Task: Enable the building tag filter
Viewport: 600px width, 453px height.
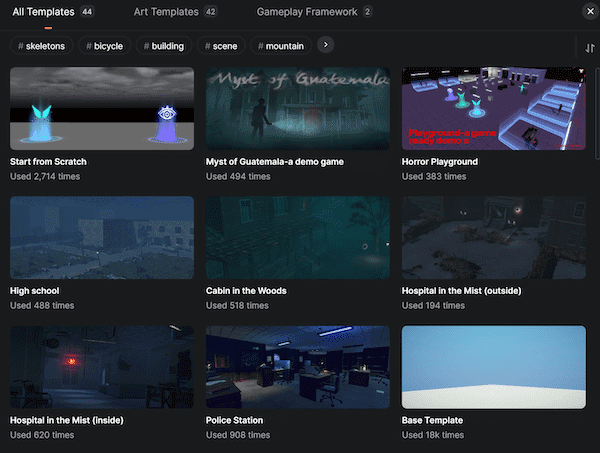Action: 165,46
